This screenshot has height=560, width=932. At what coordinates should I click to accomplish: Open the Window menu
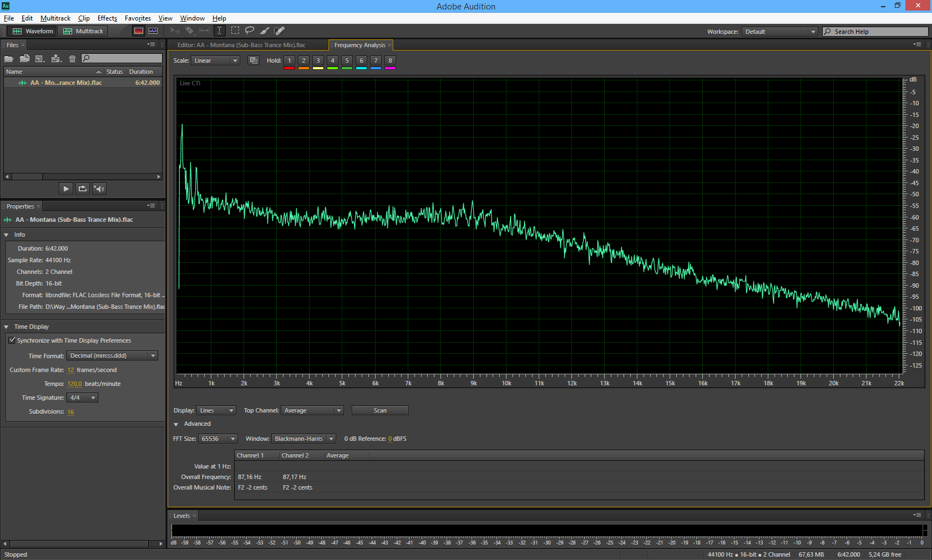(x=192, y=18)
